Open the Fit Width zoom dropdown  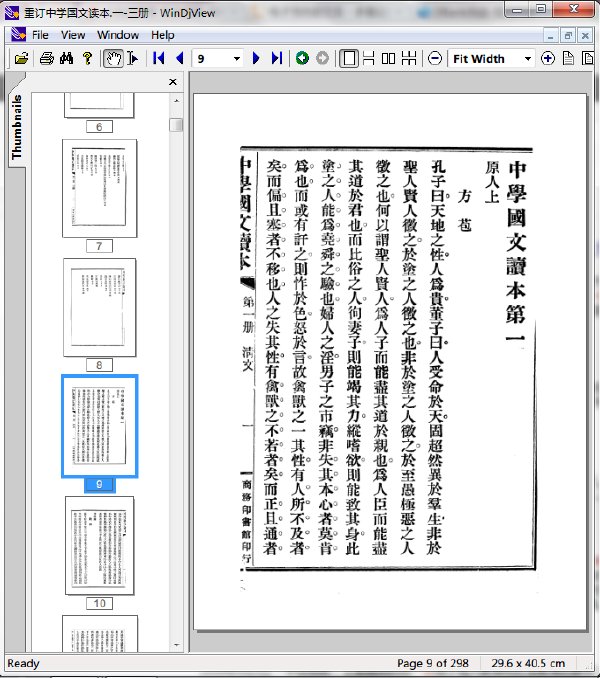pos(528,59)
